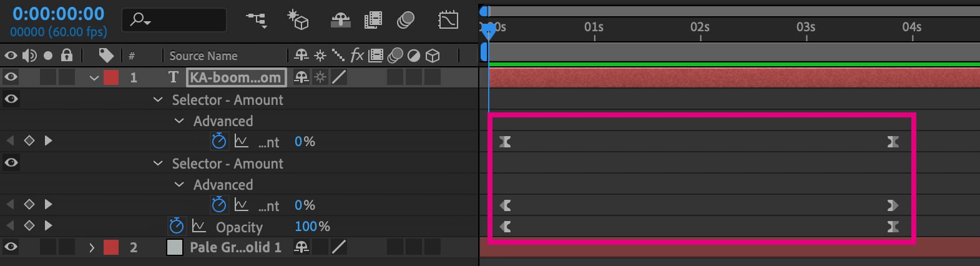Enable the Frame Blending switch icon

[x=373, y=20]
